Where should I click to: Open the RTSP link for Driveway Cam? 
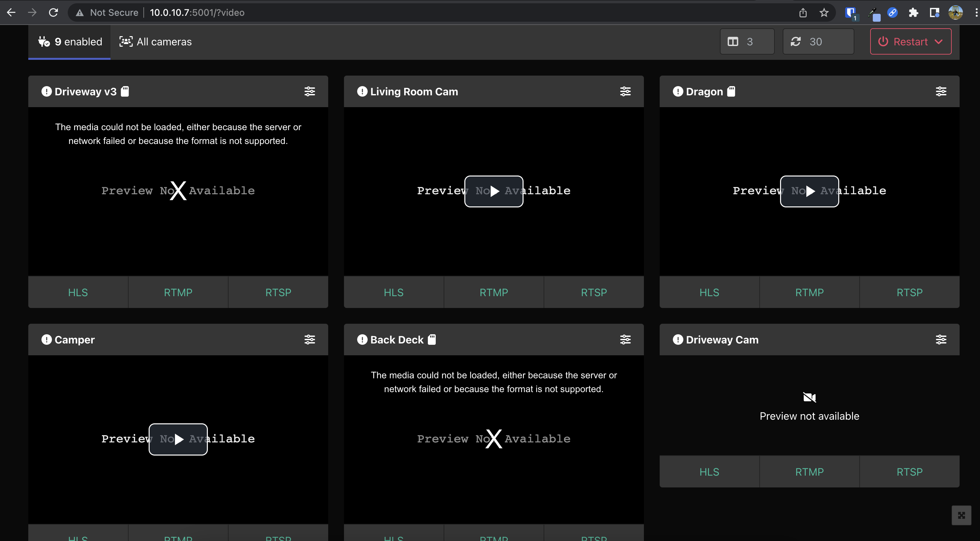[910, 471]
